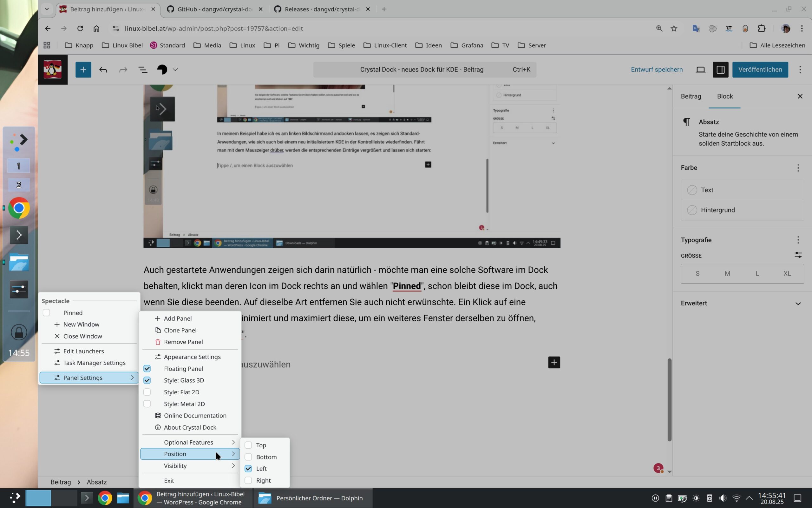Click the Absatz breadcrumb
Image resolution: width=812 pixels, height=508 pixels.
[x=97, y=482]
